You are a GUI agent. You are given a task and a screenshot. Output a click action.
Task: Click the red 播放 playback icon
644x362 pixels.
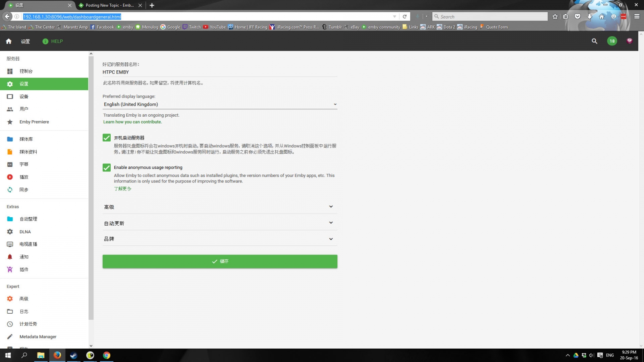(10, 177)
